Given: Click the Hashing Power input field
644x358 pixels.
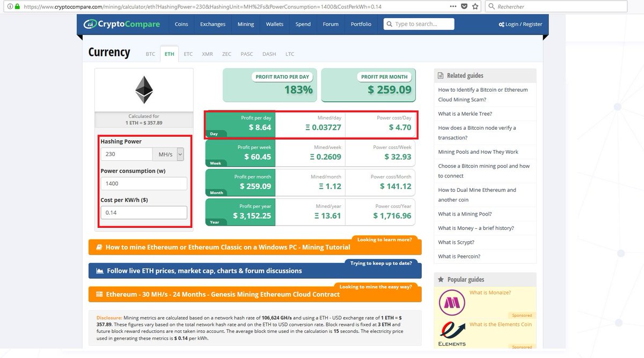Looking at the screenshot, I should click(x=127, y=154).
